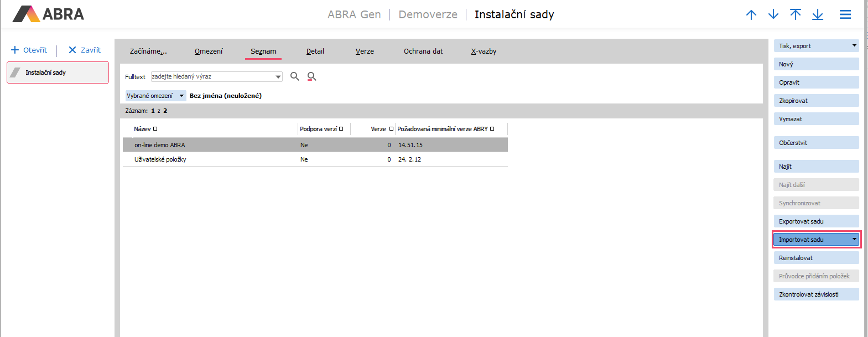The height and width of the screenshot is (337, 868).
Task: Click the Vymazat button
Action: tap(817, 119)
